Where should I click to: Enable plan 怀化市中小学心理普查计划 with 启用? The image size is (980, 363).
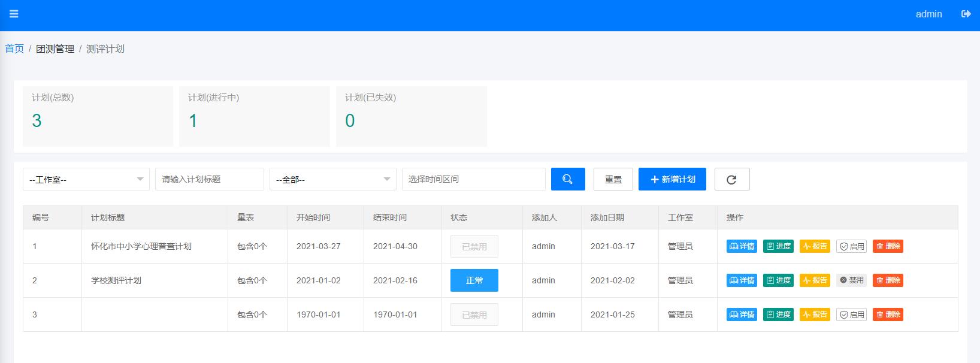tap(851, 246)
